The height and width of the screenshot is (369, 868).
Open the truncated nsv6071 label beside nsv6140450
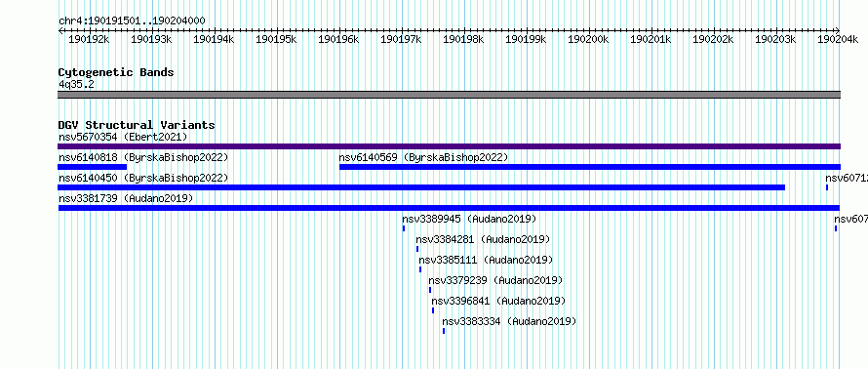847,178
